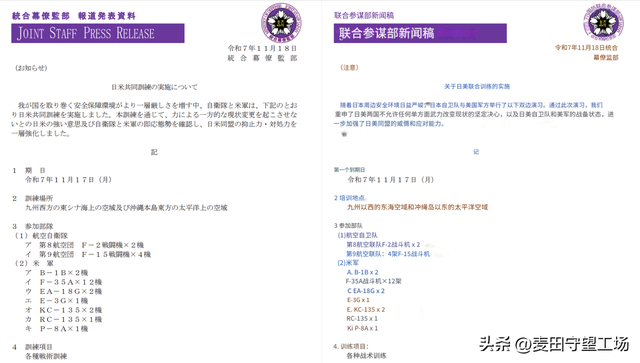This screenshot has width=640, height=363.
Task: Click the blue "记" heading in the Chinese translation
Action: click(476, 151)
